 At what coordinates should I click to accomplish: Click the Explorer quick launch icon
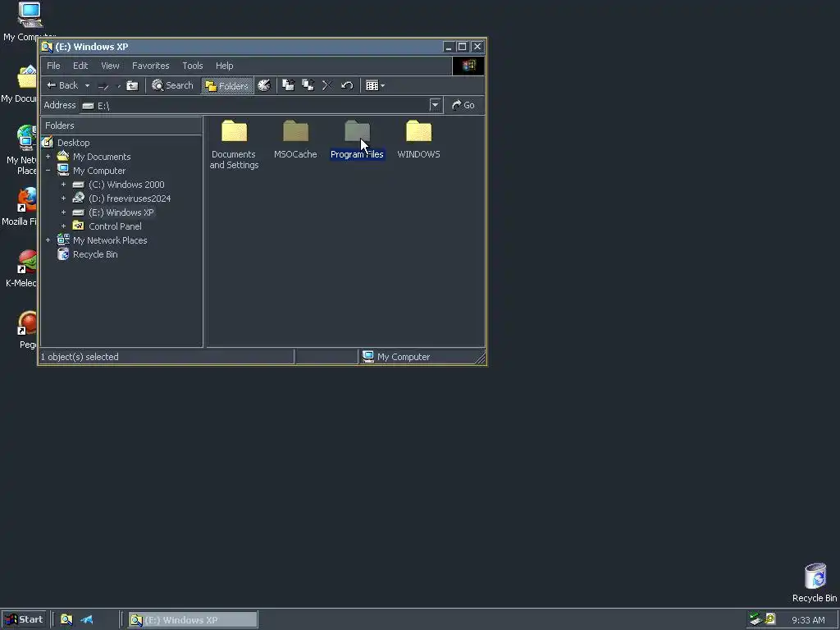[66, 620]
